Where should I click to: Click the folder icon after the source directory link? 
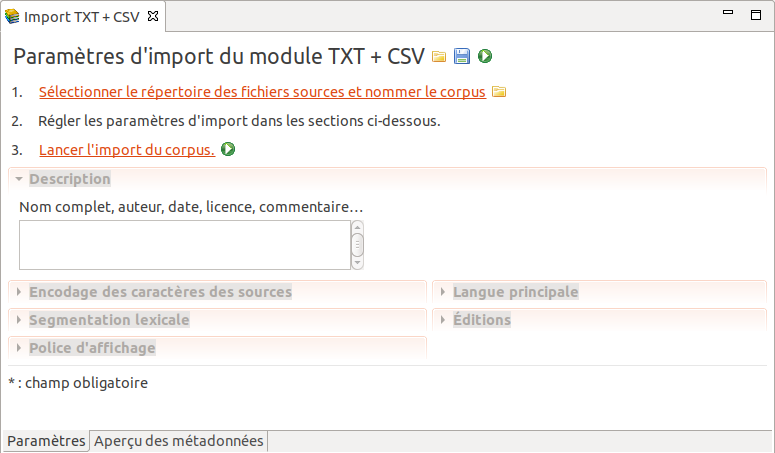pyautogui.click(x=499, y=92)
